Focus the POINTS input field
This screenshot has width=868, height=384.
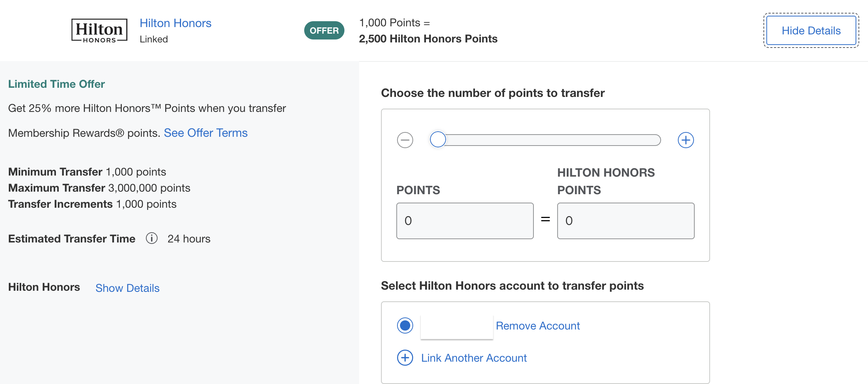[x=465, y=221]
